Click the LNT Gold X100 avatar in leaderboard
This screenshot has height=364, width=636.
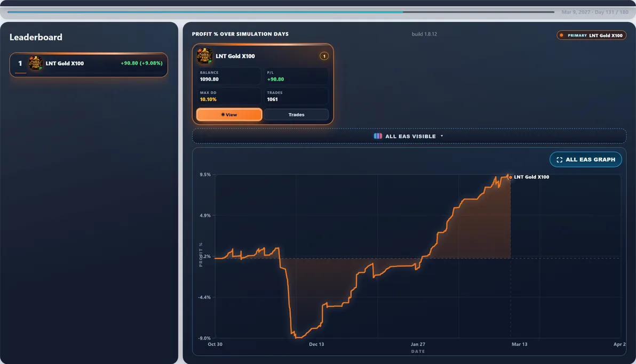(36, 63)
